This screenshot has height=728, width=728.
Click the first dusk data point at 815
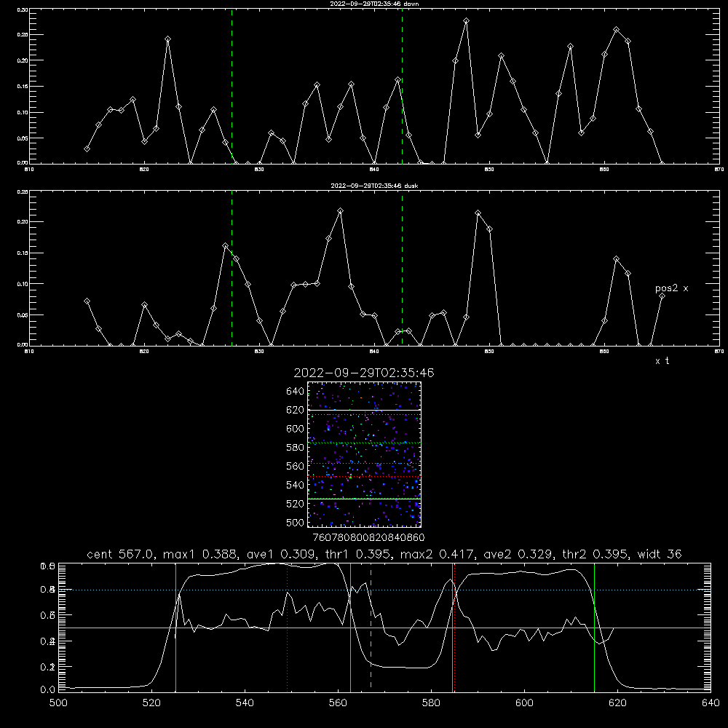click(87, 301)
